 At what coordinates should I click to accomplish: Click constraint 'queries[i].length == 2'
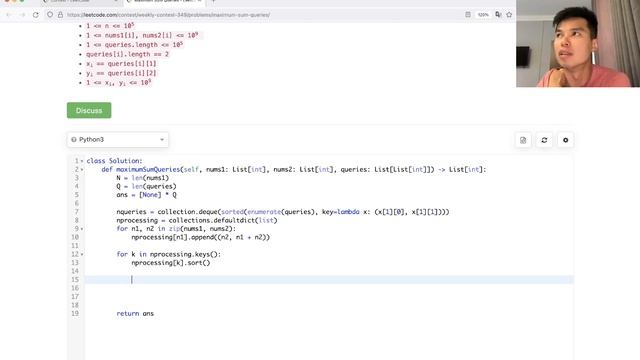(127, 54)
